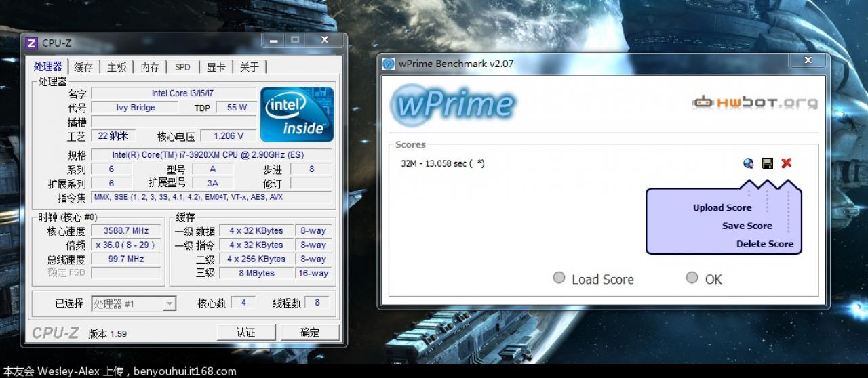The image size is (868, 378).
Task: Switch to the 处理器 tab in CPU-Z
Action: [x=48, y=66]
